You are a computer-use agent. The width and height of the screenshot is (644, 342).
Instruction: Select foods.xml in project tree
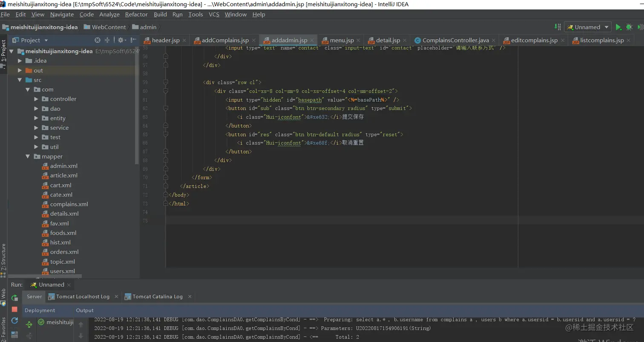click(63, 233)
